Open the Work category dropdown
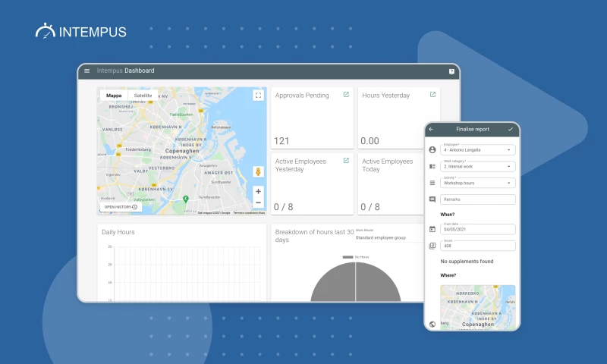The height and width of the screenshot is (364, 607). [x=477, y=166]
